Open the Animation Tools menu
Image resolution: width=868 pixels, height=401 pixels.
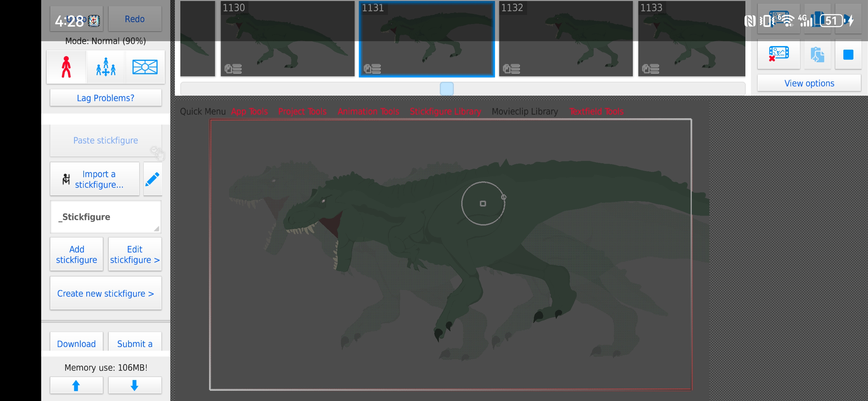coord(368,112)
